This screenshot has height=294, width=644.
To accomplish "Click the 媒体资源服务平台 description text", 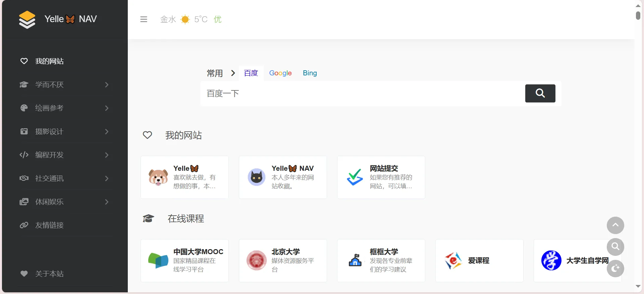I will click(x=293, y=265).
